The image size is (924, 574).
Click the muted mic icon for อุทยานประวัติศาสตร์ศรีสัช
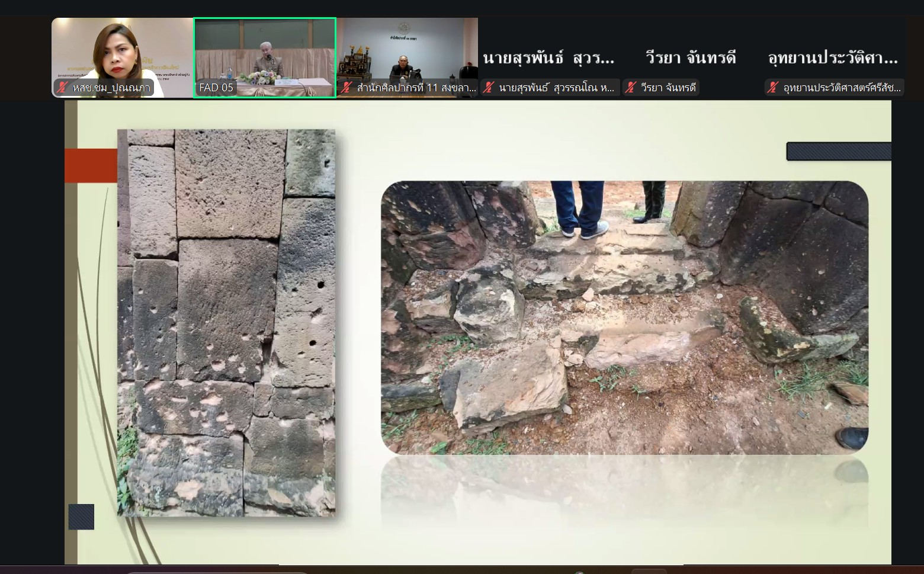point(773,88)
